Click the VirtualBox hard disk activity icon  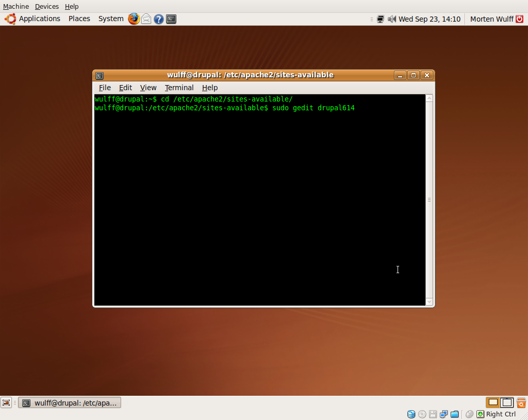[411, 414]
